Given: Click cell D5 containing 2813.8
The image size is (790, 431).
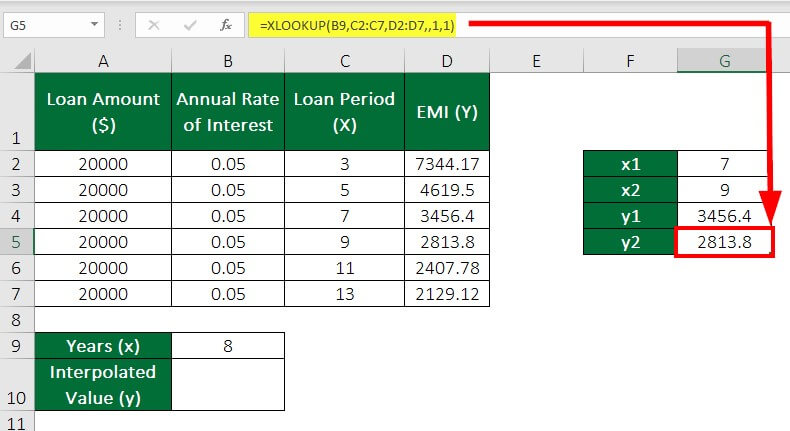Looking at the screenshot, I should 447,242.
